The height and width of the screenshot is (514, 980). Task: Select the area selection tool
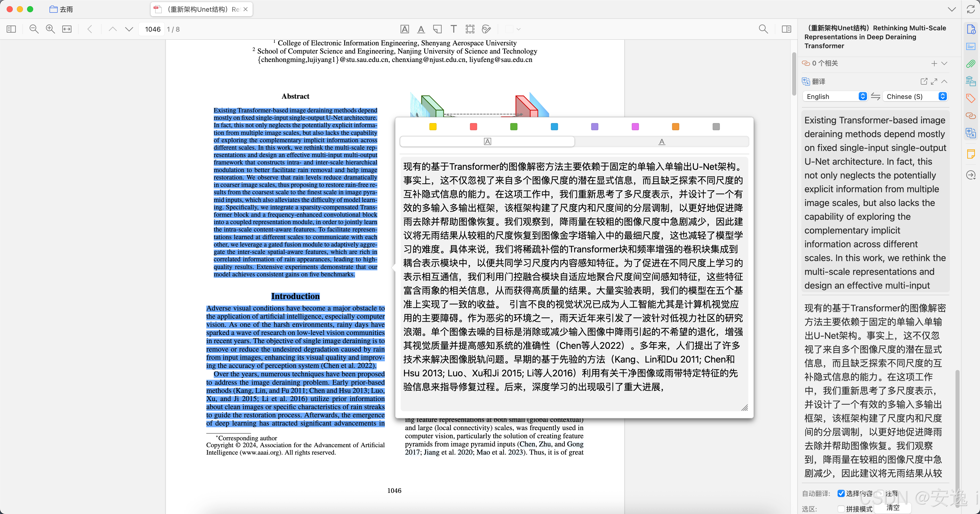pyautogui.click(x=470, y=29)
